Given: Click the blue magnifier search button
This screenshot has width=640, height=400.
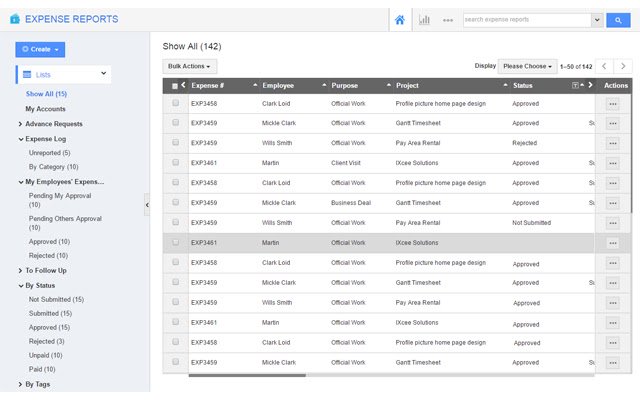Looking at the screenshot, I should [618, 20].
